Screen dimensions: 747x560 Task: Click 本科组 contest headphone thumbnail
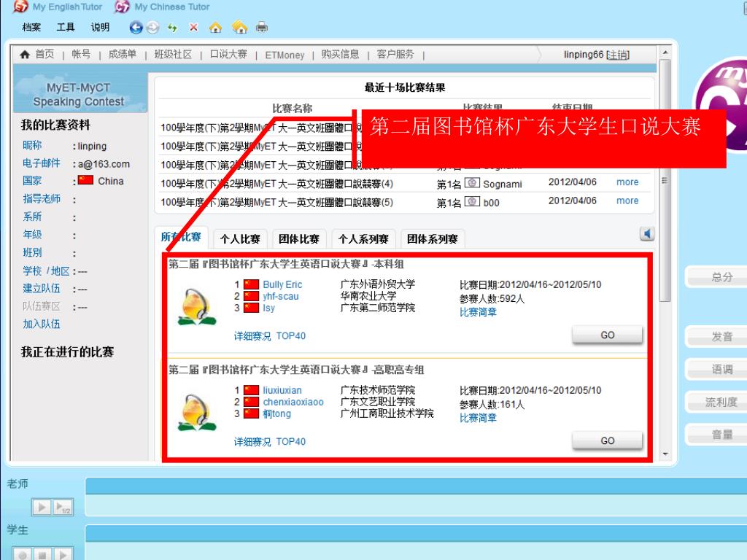(197, 307)
